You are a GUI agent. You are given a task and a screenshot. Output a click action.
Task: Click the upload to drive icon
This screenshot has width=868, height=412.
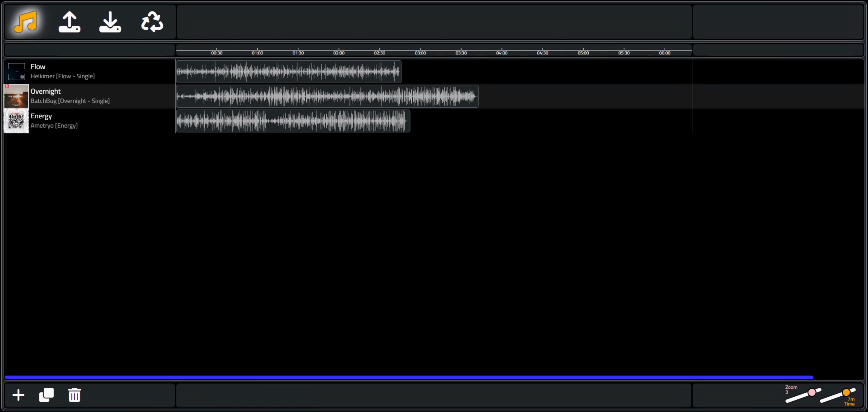pyautogui.click(x=69, y=22)
